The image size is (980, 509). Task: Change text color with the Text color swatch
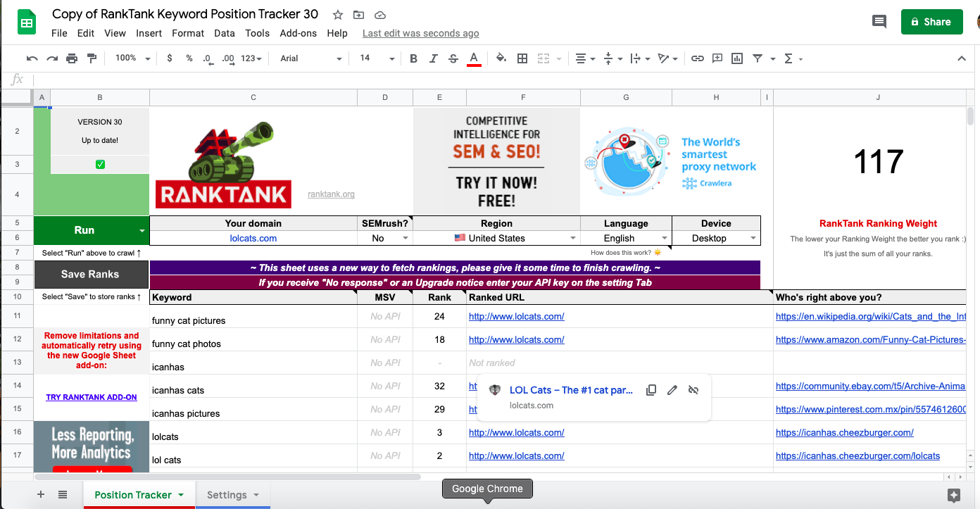pos(474,58)
